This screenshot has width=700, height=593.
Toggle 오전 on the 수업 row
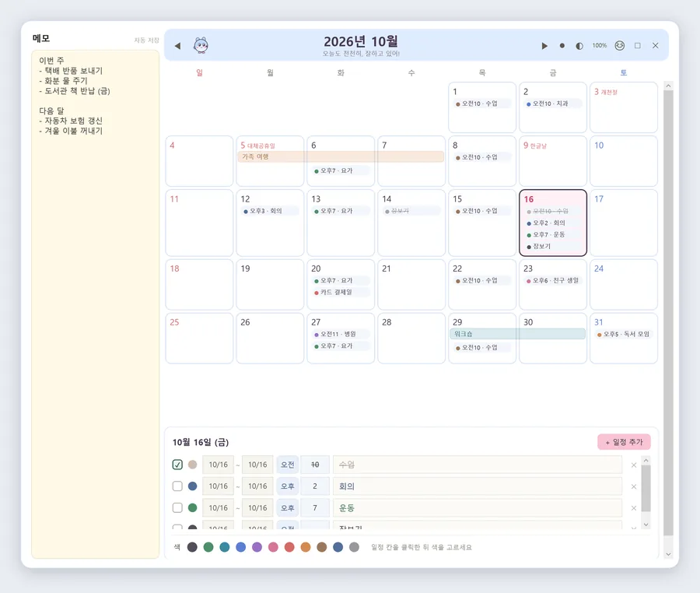[288, 465]
